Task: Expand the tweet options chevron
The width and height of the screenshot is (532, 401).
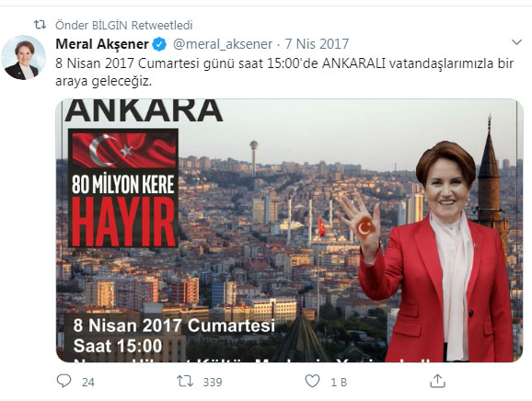Action: pyautogui.click(x=516, y=42)
